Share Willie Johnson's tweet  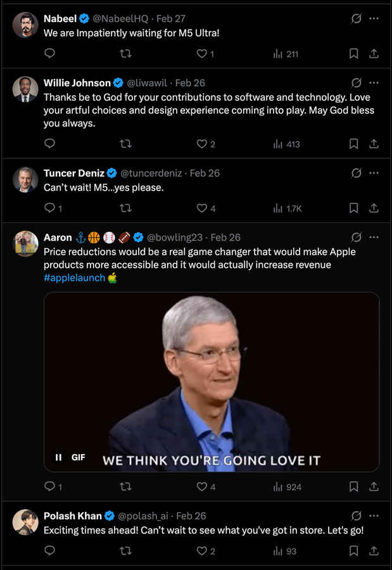click(x=374, y=144)
